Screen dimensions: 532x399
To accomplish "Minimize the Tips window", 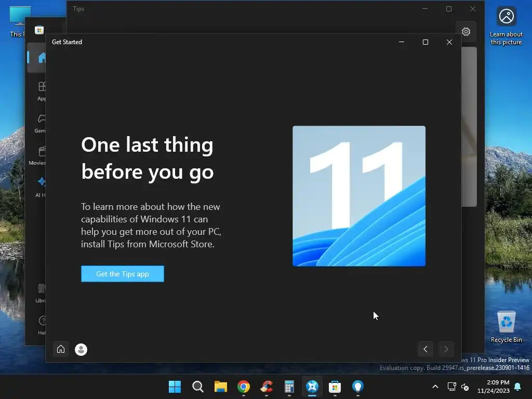I will coord(425,9).
